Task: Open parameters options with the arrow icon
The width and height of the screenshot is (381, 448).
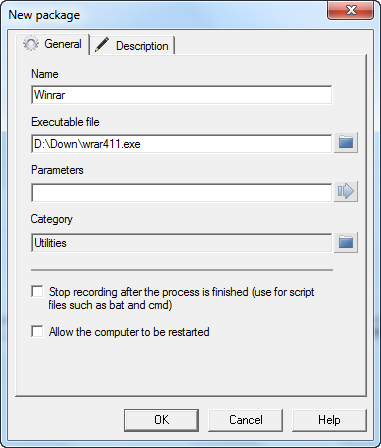Action: [x=346, y=192]
